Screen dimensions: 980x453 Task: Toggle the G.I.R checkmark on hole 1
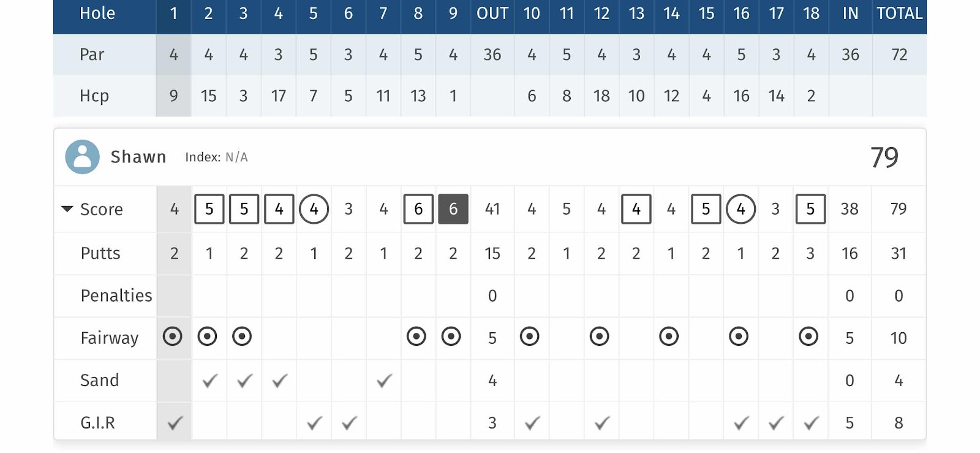click(175, 422)
